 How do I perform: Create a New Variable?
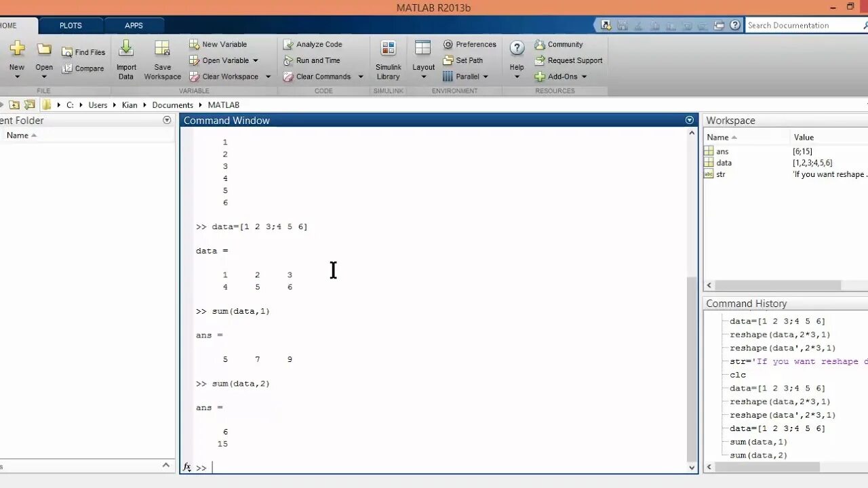pyautogui.click(x=218, y=44)
